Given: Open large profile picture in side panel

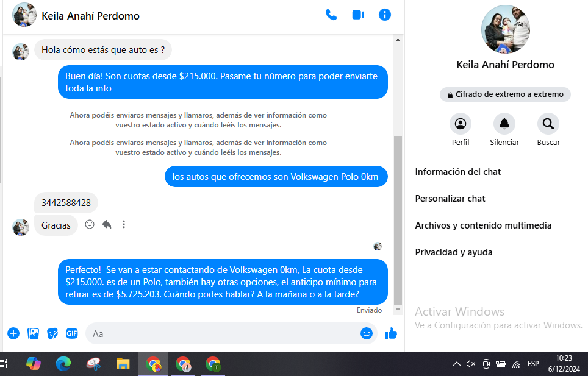Looking at the screenshot, I should coord(506,29).
